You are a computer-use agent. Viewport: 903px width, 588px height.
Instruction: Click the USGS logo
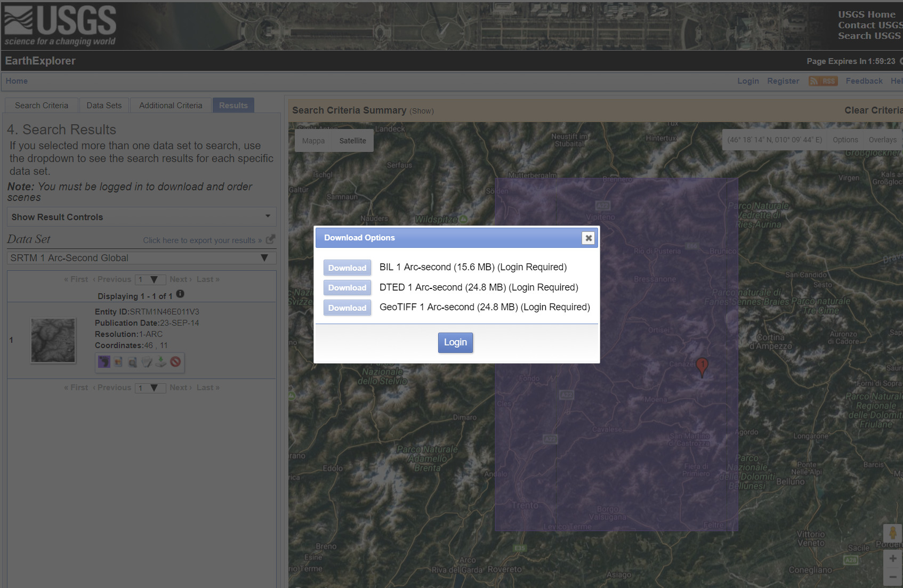pos(60,25)
